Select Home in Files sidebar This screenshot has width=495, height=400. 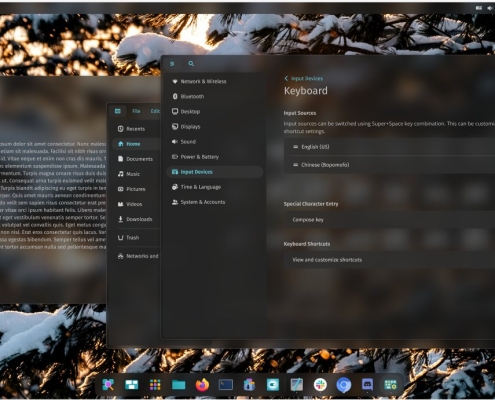(x=136, y=144)
